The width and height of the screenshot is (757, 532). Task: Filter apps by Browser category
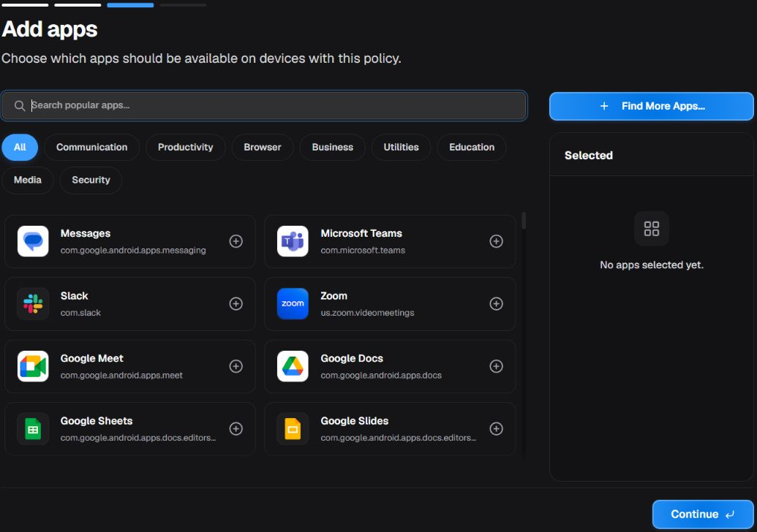tap(262, 147)
